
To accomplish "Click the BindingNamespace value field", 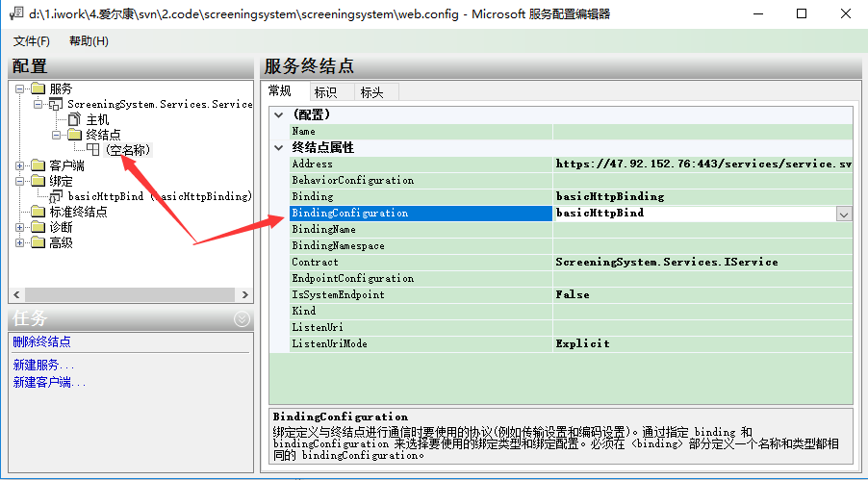I will [x=702, y=246].
